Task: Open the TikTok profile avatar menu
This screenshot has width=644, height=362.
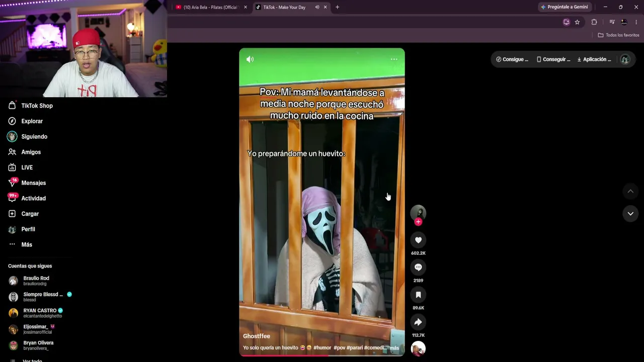Action: (x=625, y=59)
